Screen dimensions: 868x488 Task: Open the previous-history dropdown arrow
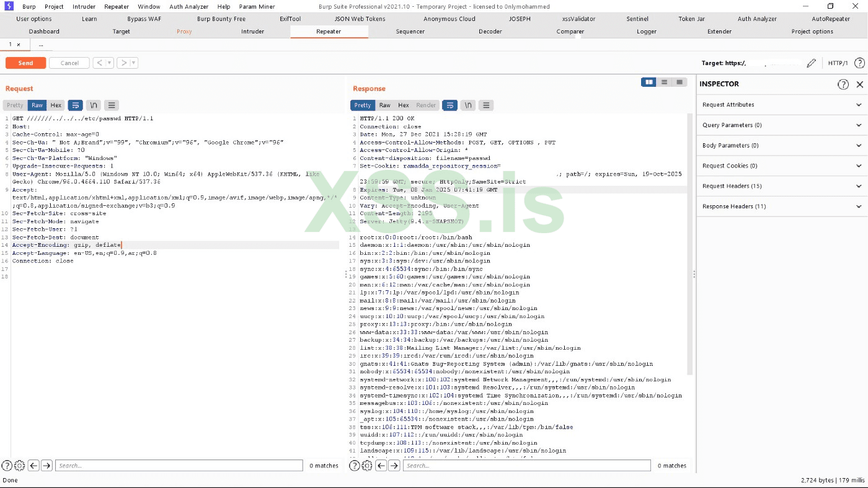point(110,63)
